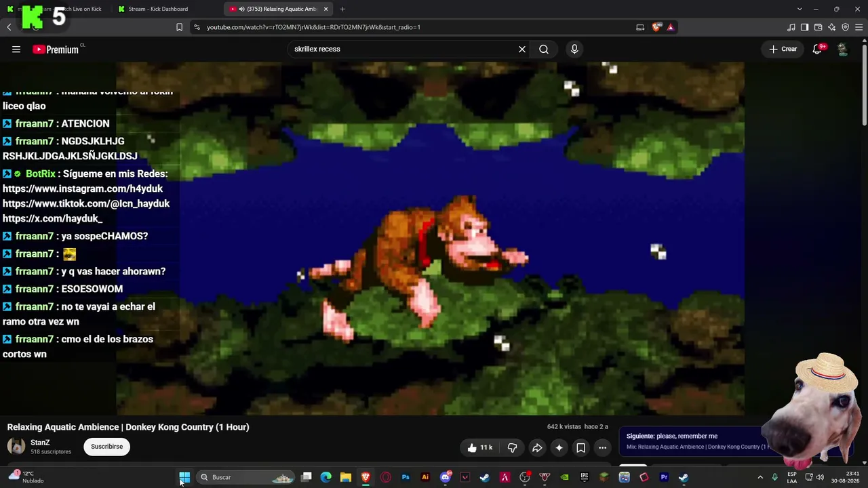Open Premiere Pro from the taskbar

(x=664, y=477)
